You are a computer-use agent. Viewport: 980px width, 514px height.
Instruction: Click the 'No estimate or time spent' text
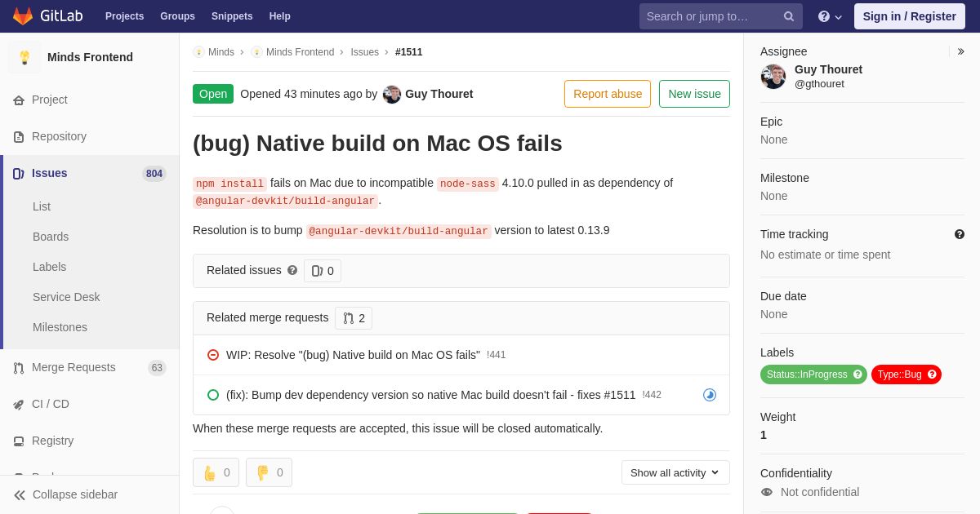click(825, 255)
